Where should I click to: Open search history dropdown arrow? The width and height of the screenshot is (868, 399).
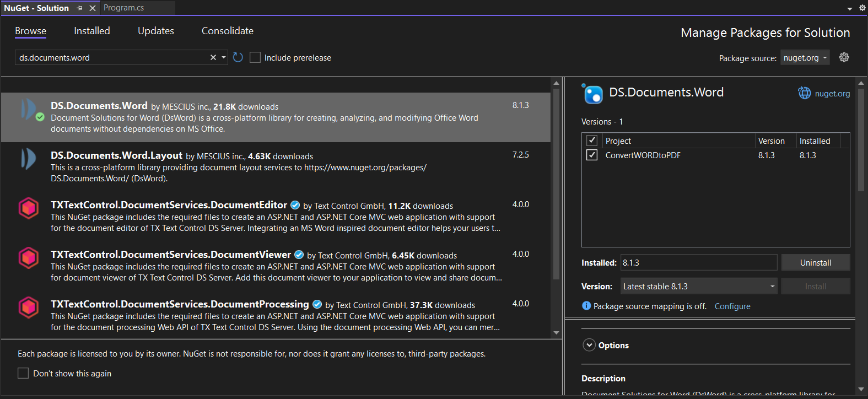[223, 57]
